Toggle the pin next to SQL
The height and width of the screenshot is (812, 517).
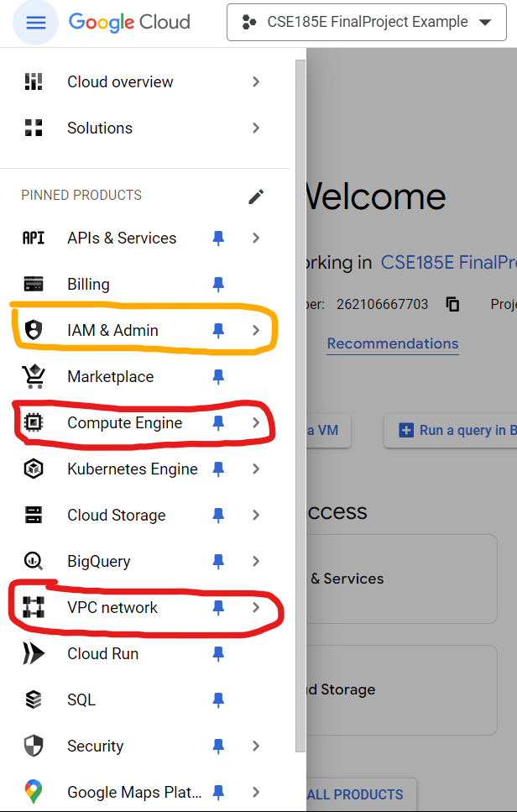[x=218, y=700]
